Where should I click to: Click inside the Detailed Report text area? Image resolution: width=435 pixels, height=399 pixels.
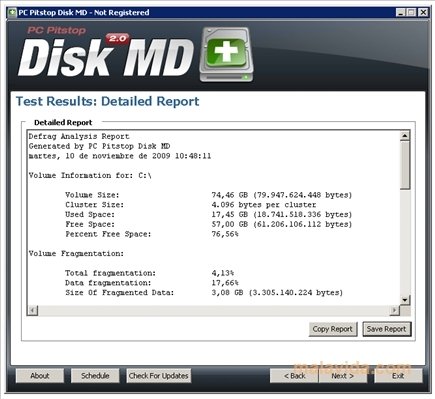[x=214, y=218]
